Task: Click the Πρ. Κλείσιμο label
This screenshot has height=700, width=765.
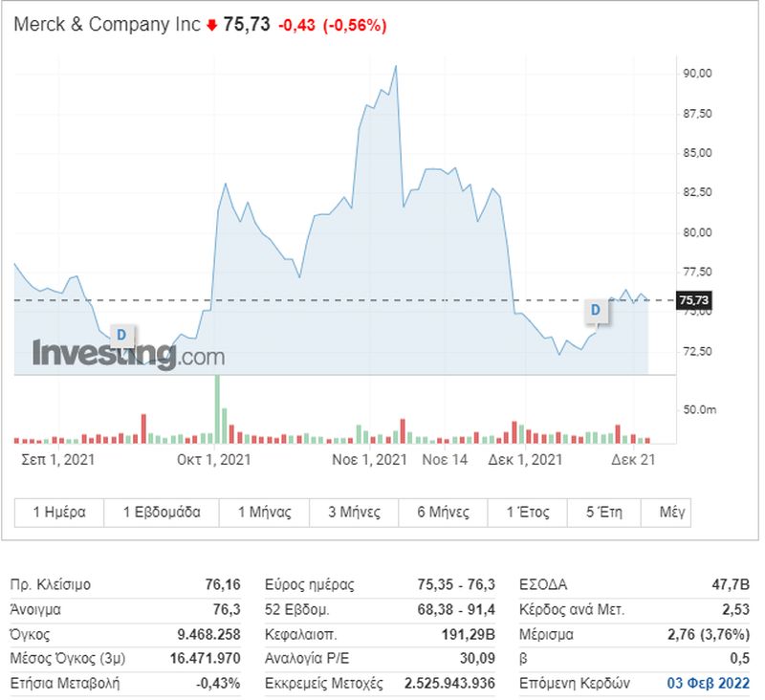Action: tap(51, 584)
